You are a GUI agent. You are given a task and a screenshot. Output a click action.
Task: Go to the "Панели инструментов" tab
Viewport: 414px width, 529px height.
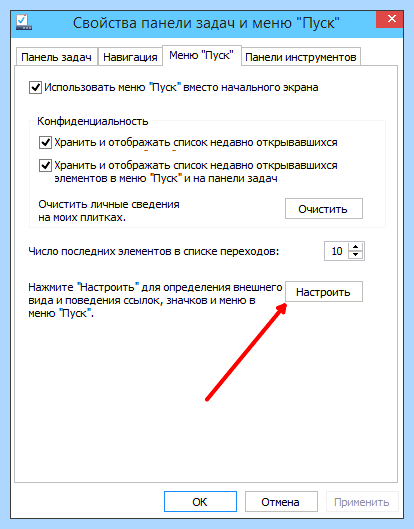[x=301, y=57]
